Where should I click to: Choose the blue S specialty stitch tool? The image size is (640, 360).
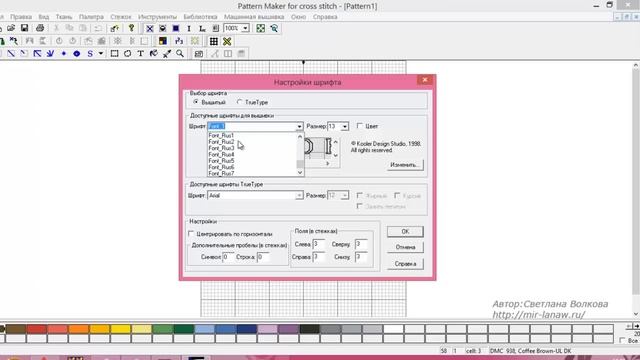click(x=90, y=53)
